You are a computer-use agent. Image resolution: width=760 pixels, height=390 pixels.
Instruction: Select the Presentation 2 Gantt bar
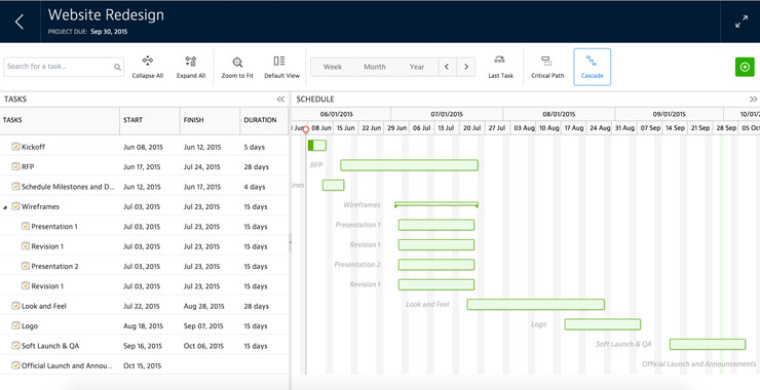[436, 265]
